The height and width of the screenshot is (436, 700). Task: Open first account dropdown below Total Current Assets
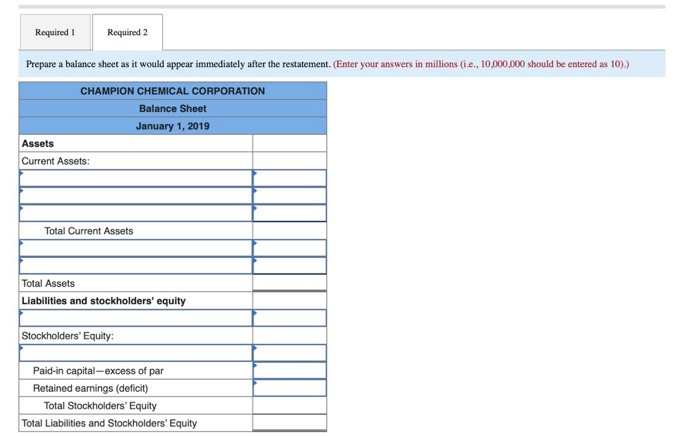pyautogui.click(x=136, y=248)
